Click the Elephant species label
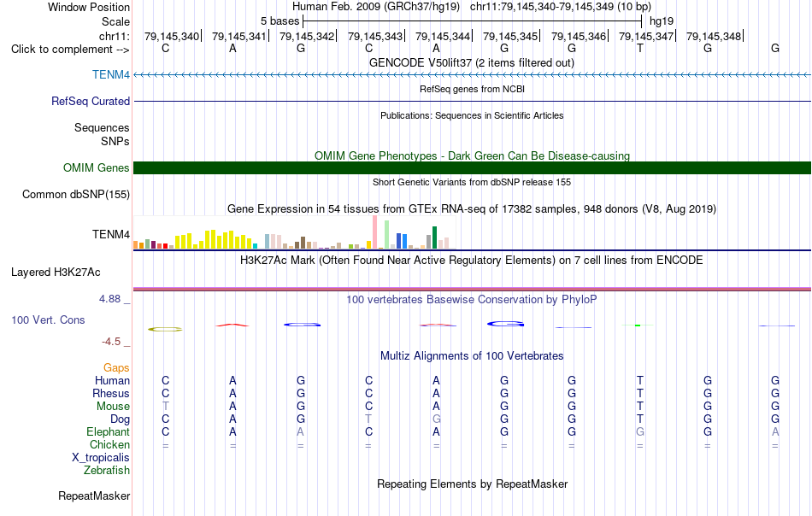Viewport: 812px width, 516px height. point(108,432)
